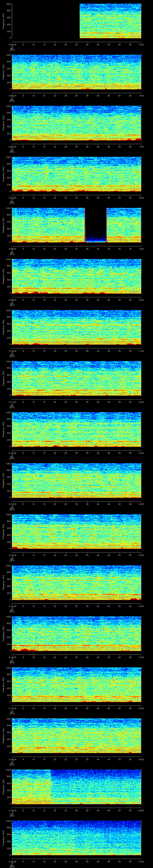Click the dark data gap in the 2:08:00 spectrogram
This screenshot has width=153, height=868.
point(96,225)
